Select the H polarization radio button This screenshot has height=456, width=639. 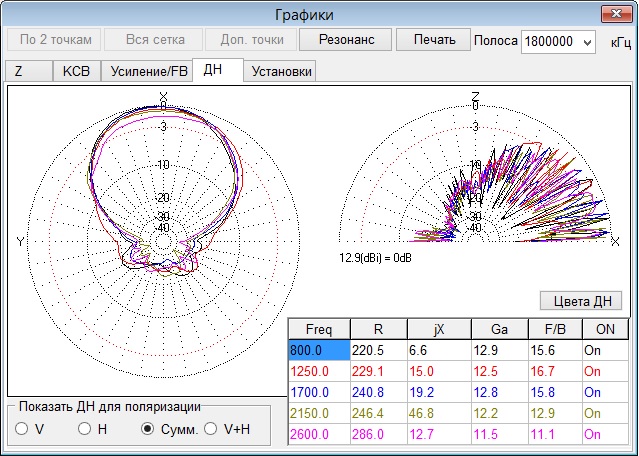tap(86, 429)
